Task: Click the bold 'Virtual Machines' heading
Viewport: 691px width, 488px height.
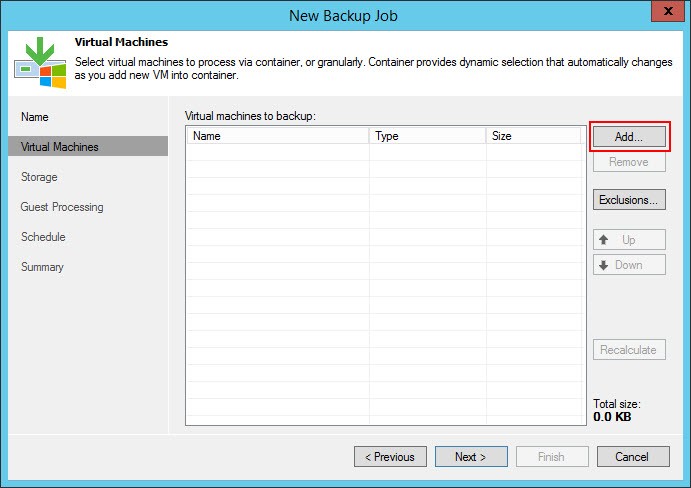Action: coord(121,42)
